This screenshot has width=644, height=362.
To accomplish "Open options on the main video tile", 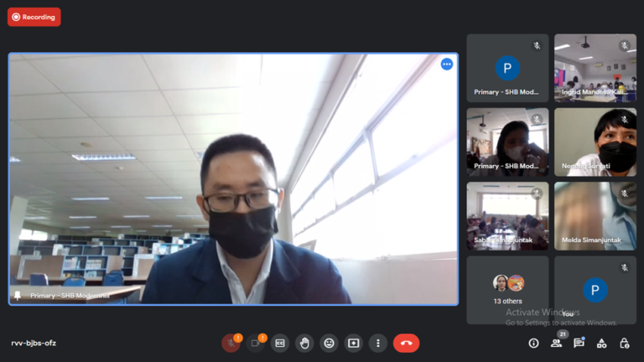I will coord(447,65).
